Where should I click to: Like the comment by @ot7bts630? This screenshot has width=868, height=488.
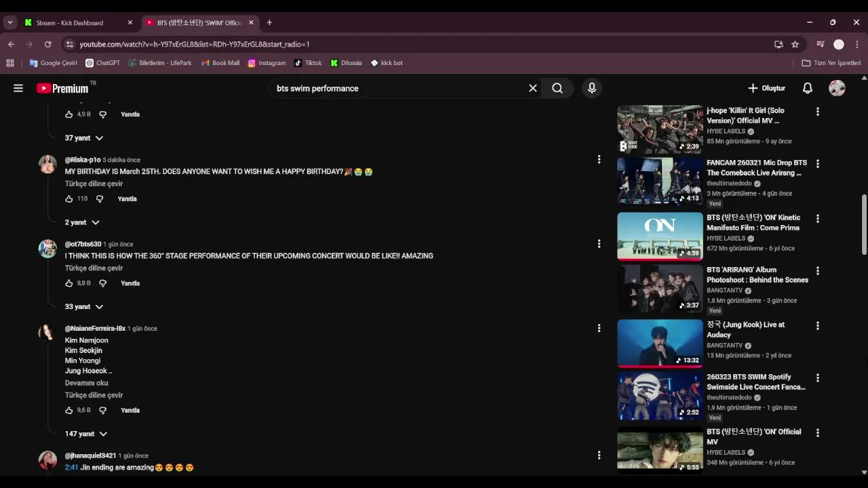(x=69, y=283)
